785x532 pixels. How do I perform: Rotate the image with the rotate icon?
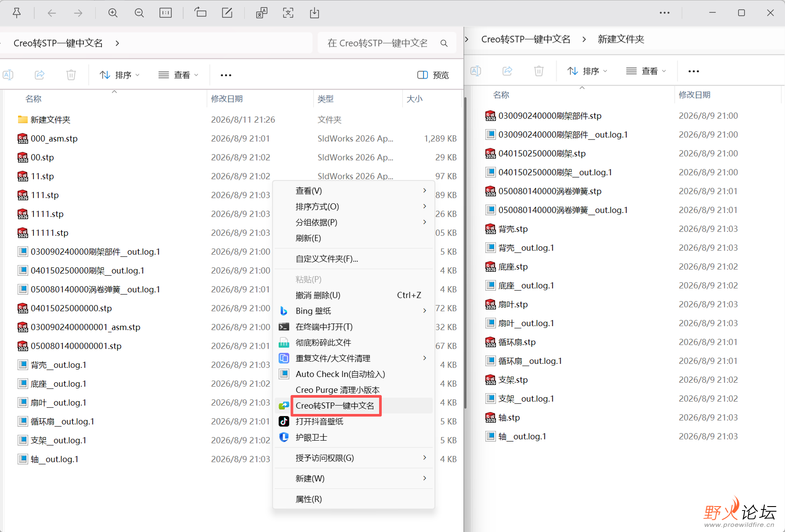[200, 13]
